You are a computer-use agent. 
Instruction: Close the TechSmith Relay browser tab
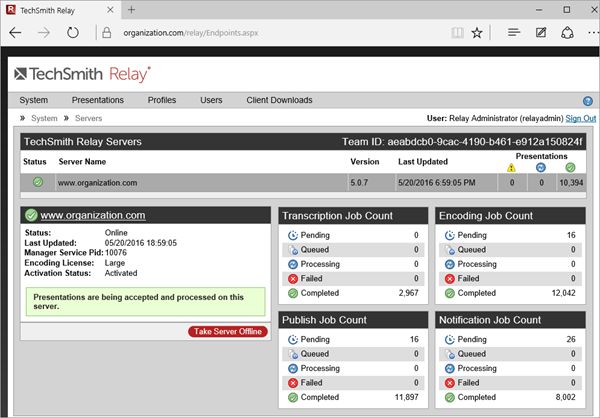point(110,10)
